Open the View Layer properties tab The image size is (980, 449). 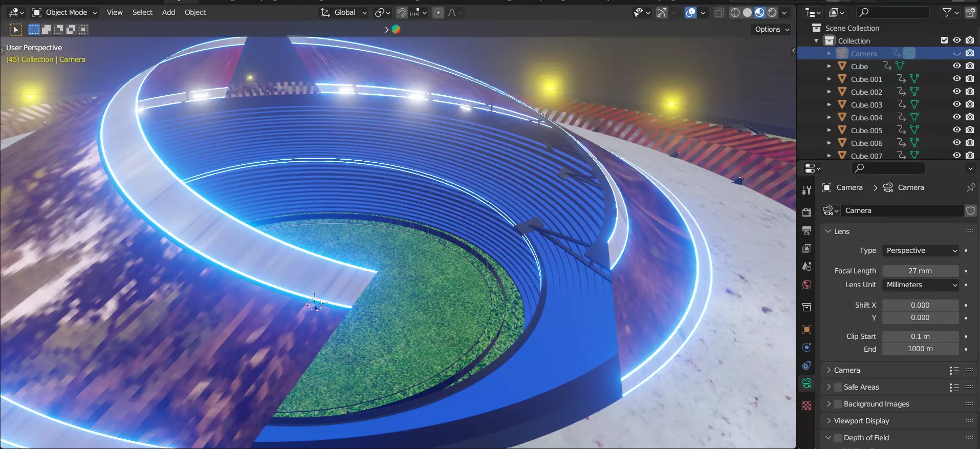807,249
